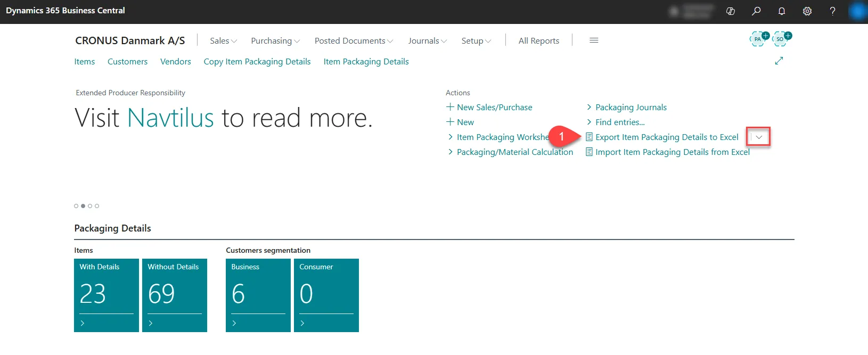Click the Dynamics 365 Business Central title
The image size is (868, 355).
click(65, 11)
